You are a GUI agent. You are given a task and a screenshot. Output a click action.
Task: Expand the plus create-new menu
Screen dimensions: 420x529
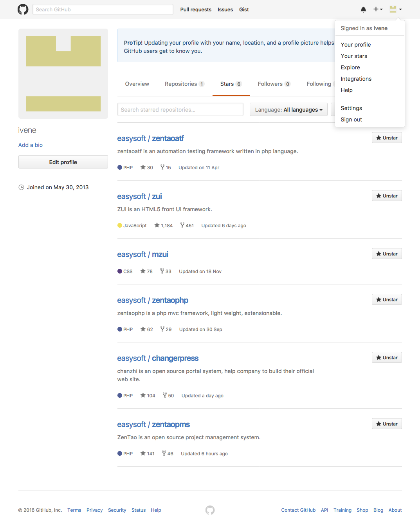coord(378,9)
